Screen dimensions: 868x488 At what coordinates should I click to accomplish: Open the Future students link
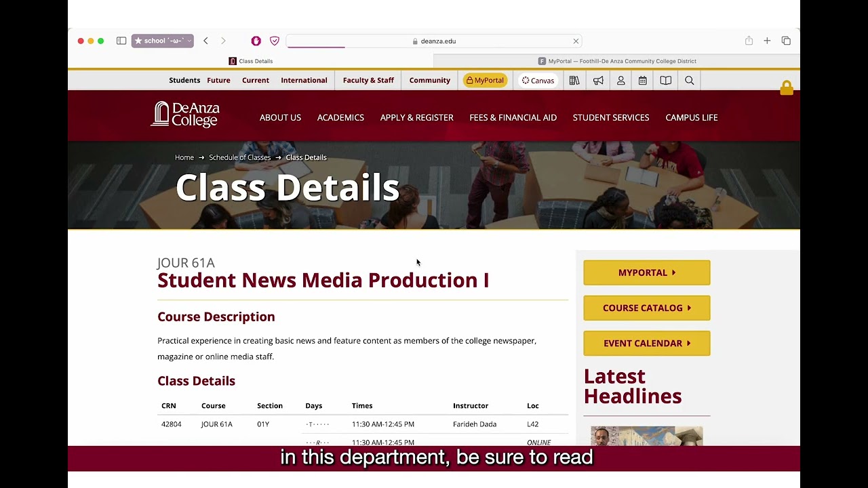[218, 80]
